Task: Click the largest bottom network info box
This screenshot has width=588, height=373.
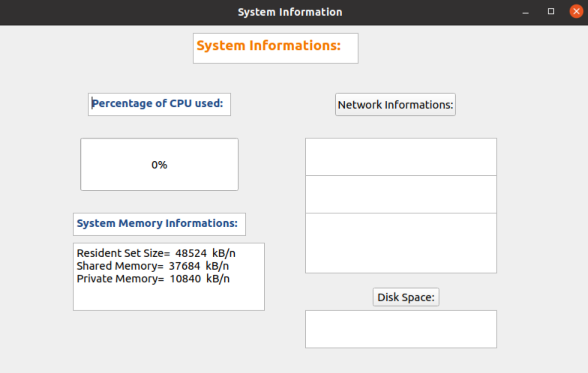Action: pyautogui.click(x=401, y=243)
